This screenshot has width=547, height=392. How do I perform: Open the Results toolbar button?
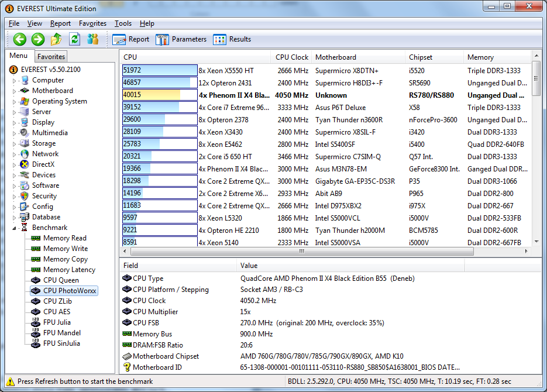click(232, 39)
